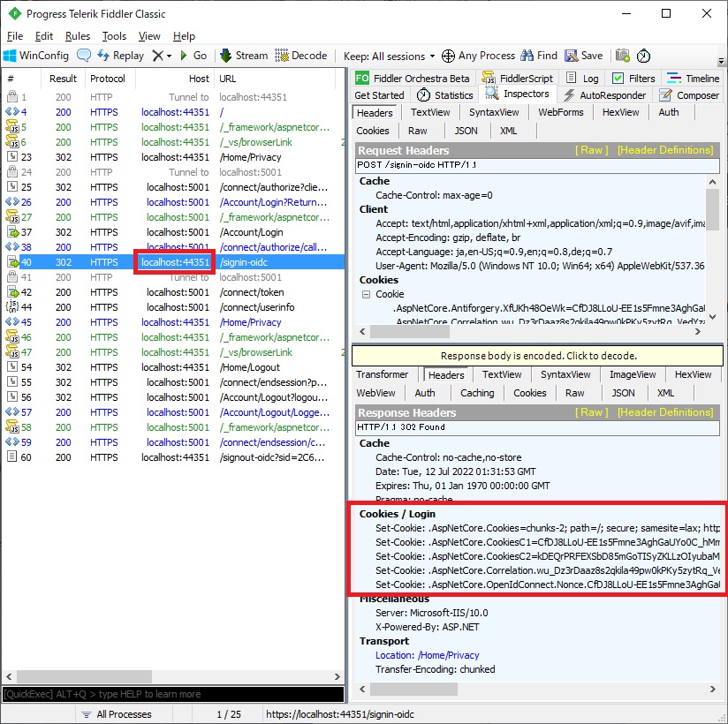
Task: Click the comment speech bubble icon
Action: coord(84,56)
